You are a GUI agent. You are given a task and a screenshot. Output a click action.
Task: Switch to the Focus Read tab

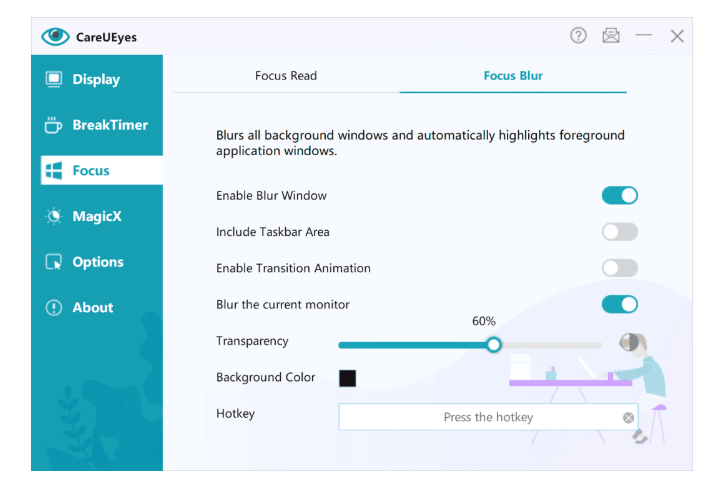tap(286, 76)
